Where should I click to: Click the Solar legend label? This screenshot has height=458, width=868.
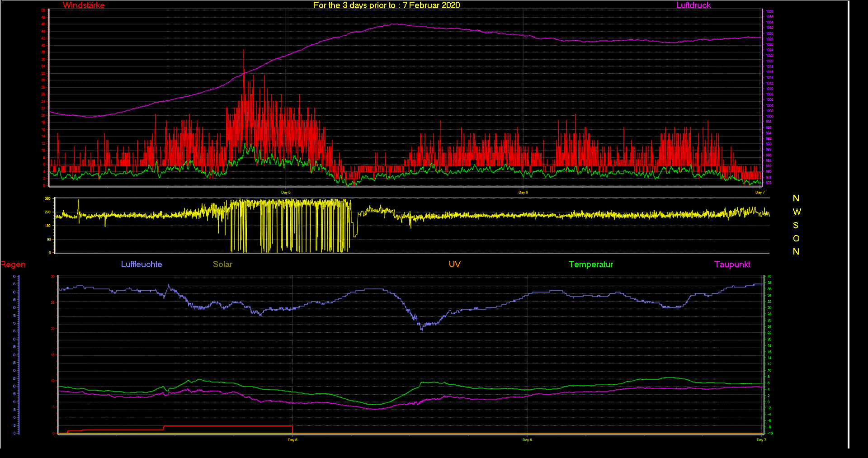coord(222,264)
